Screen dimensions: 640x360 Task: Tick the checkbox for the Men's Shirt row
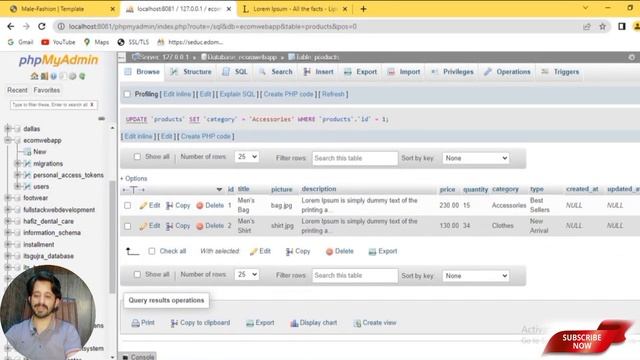pyautogui.click(x=128, y=226)
